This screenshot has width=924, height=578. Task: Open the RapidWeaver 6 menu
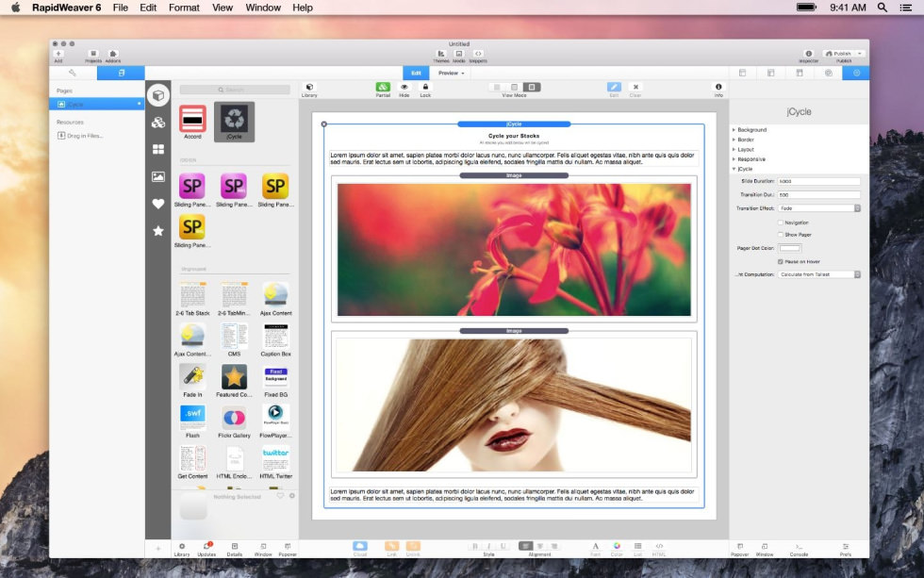[67, 8]
